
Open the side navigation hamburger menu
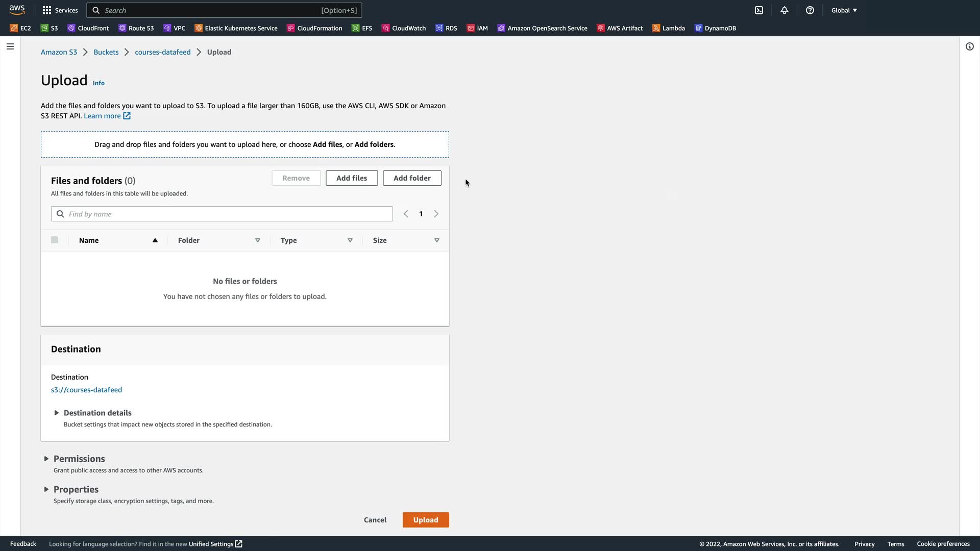10,46
